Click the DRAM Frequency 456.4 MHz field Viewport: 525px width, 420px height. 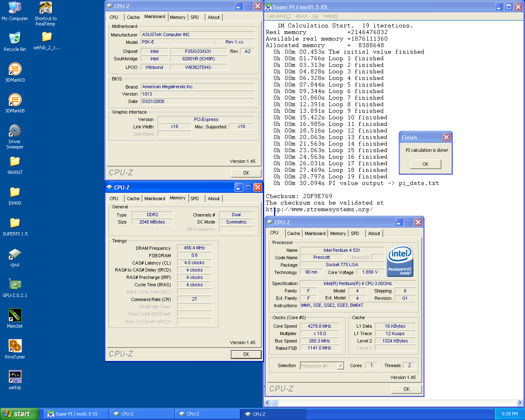pyautogui.click(x=194, y=248)
